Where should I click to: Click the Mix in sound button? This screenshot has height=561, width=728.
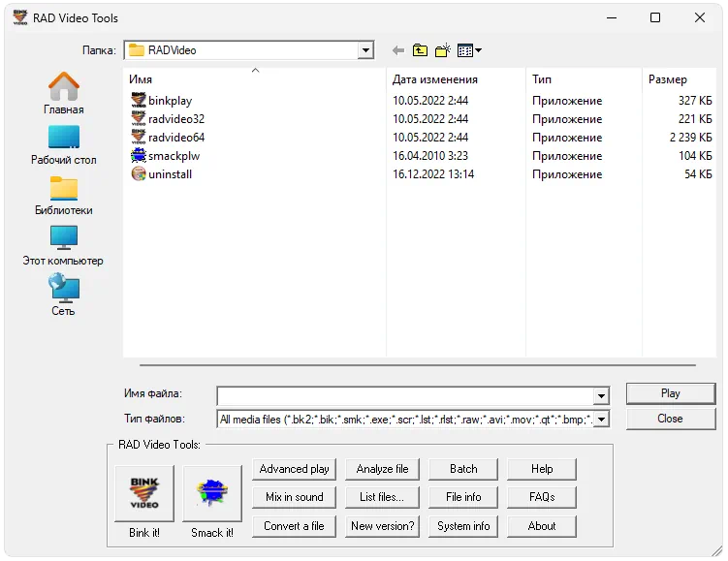pos(294,497)
